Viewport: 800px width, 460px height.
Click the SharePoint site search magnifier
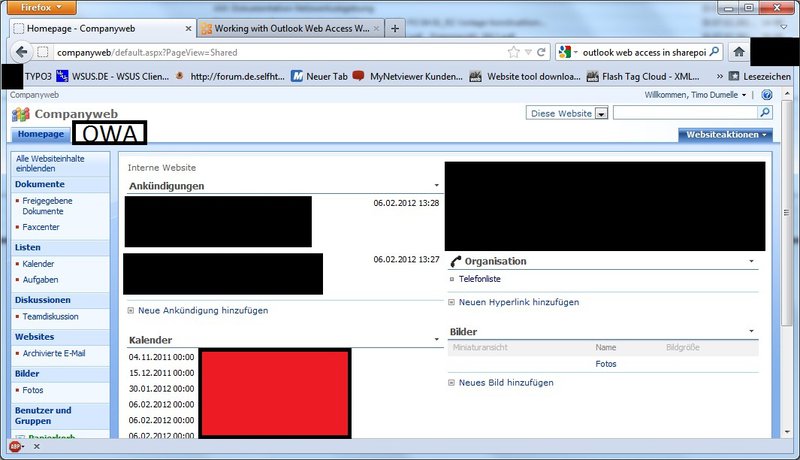[x=765, y=113]
